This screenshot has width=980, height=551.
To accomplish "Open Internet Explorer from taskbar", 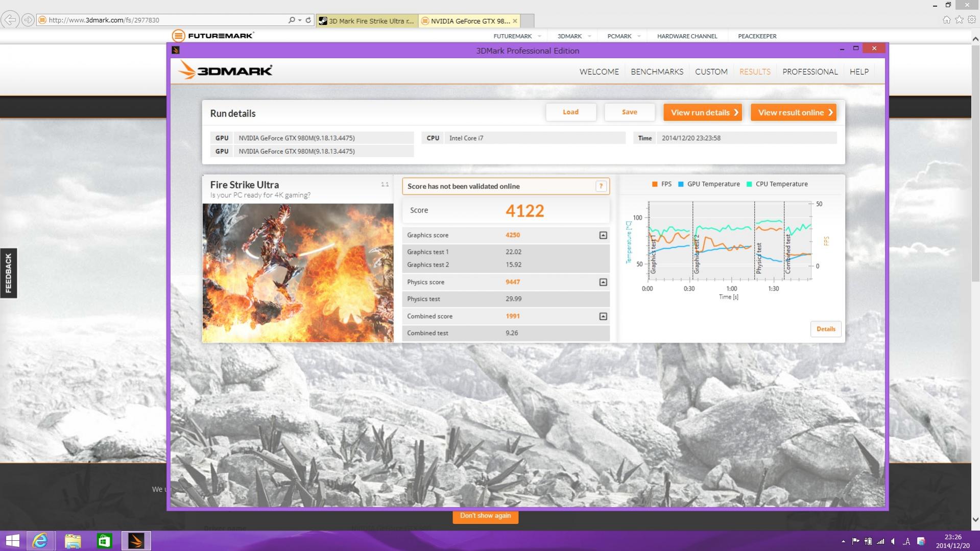I will tap(40, 541).
